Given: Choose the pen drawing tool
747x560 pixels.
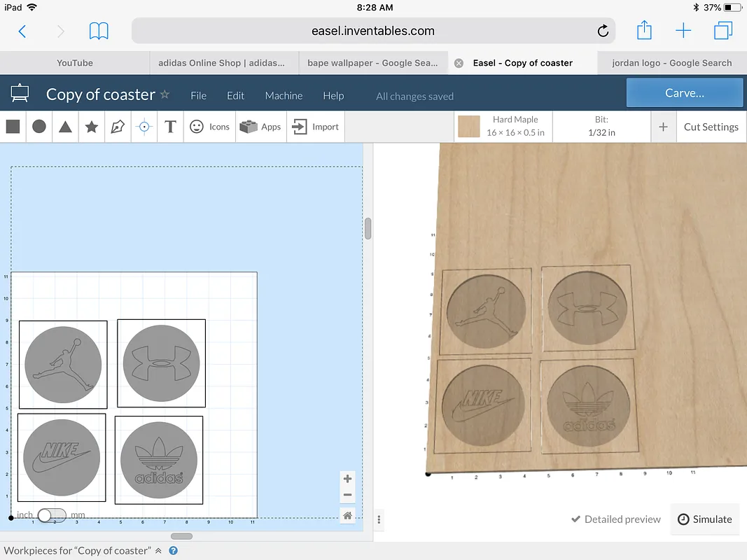Looking at the screenshot, I should click(x=118, y=127).
